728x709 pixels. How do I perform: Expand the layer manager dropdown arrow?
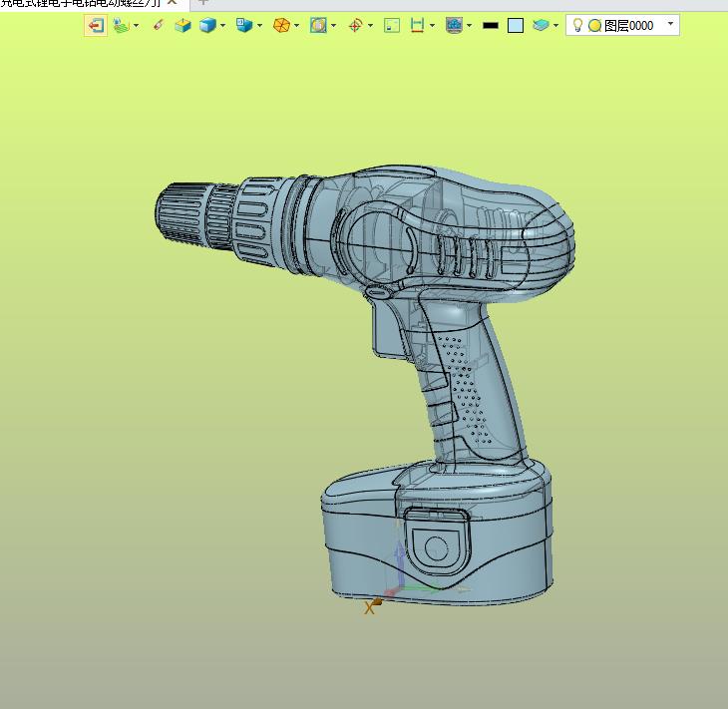(x=555, y=25)
